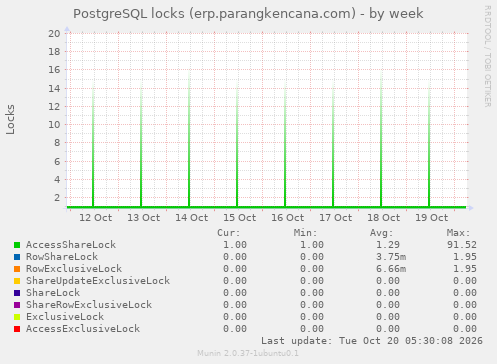Click the Min: column header
This screenshot has height=364, width=497.
point(305,233)
